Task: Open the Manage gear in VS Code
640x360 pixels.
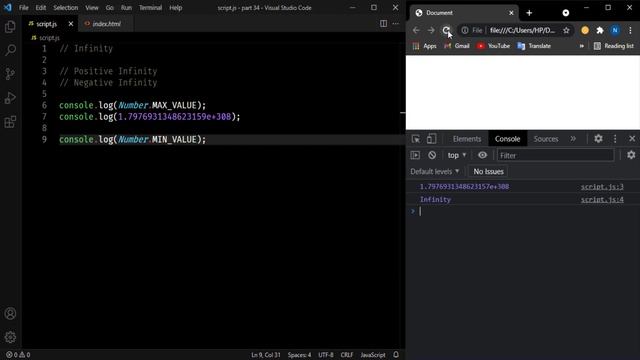Action: [10, 337]
